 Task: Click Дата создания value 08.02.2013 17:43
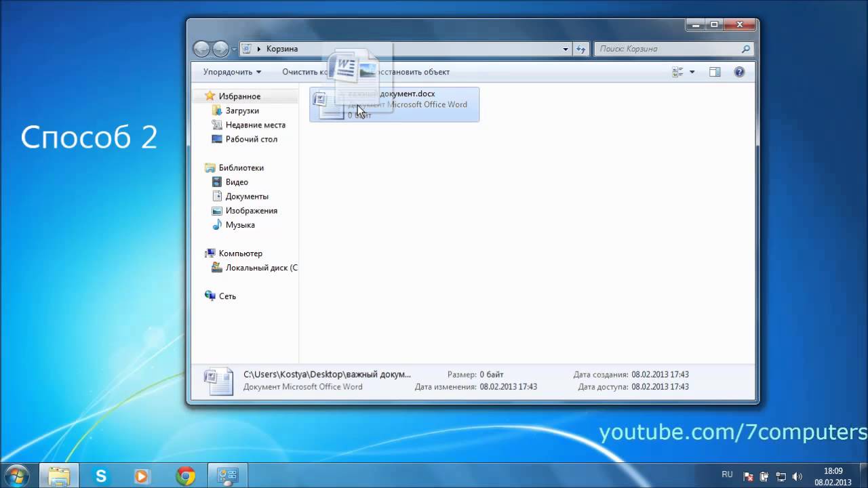660,374
